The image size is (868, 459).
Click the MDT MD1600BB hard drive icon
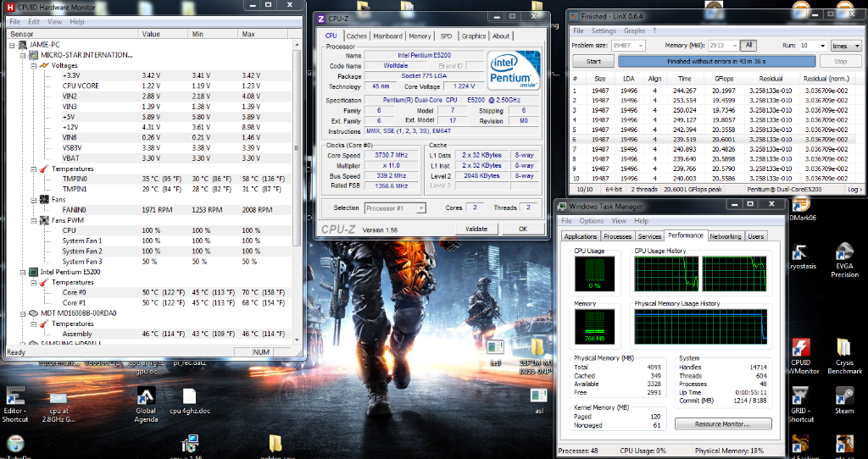[x=34, y=313]
